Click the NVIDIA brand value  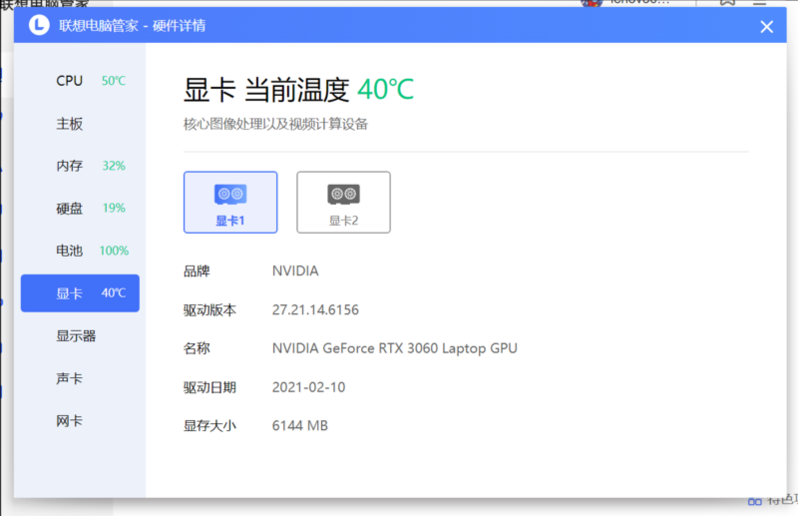click(295, 271)
